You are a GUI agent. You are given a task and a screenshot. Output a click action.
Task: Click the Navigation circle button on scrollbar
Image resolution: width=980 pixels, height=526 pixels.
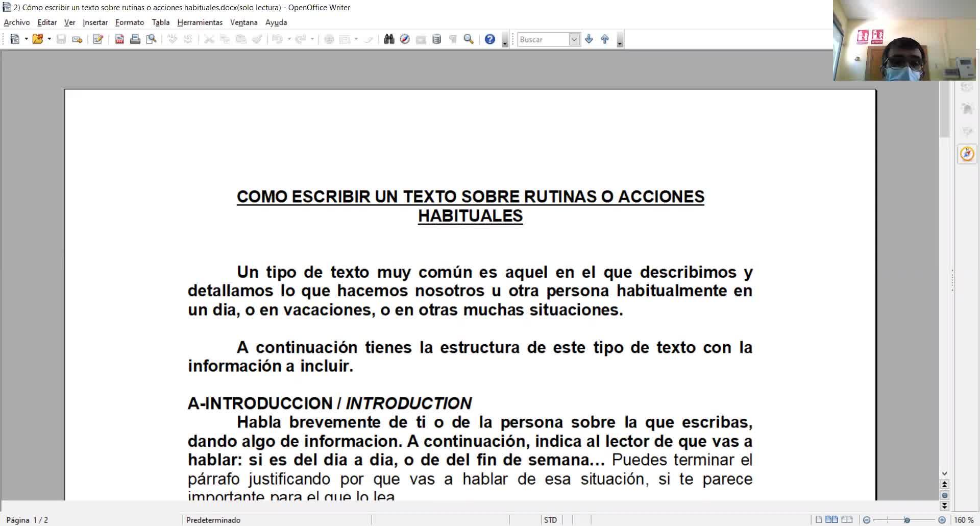944,495
